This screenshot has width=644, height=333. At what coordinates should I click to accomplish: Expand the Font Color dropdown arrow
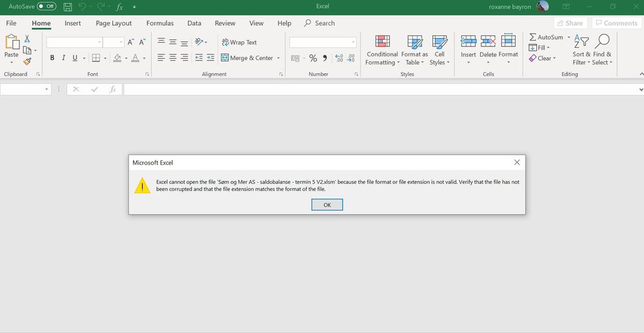144,58
